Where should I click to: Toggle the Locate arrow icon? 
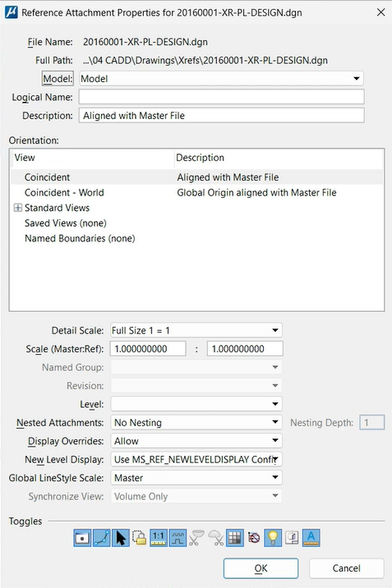[121, 538]
